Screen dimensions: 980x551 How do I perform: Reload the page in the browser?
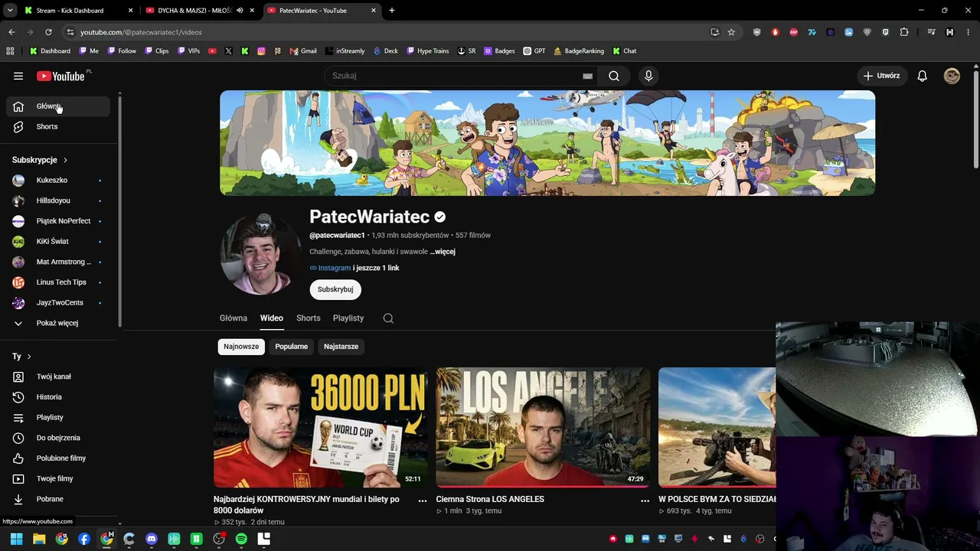click(x=48, y=32)
